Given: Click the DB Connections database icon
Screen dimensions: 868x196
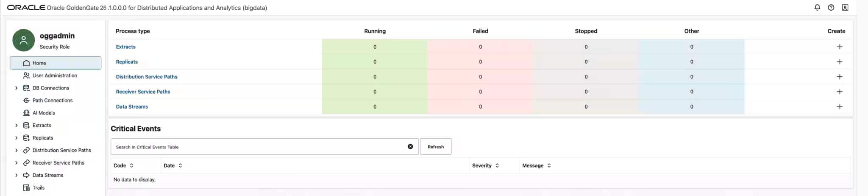Looking at the screenshot, I should coord(26,88).
